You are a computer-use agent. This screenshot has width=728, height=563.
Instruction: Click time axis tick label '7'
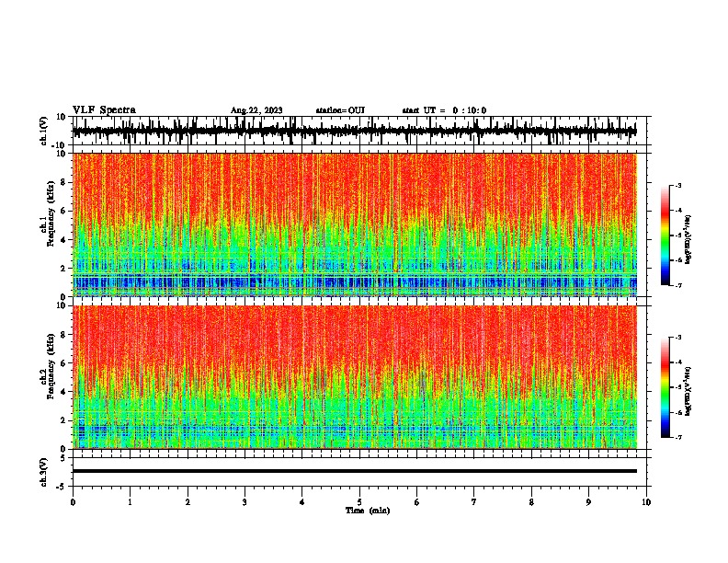(x=474, y=502)
